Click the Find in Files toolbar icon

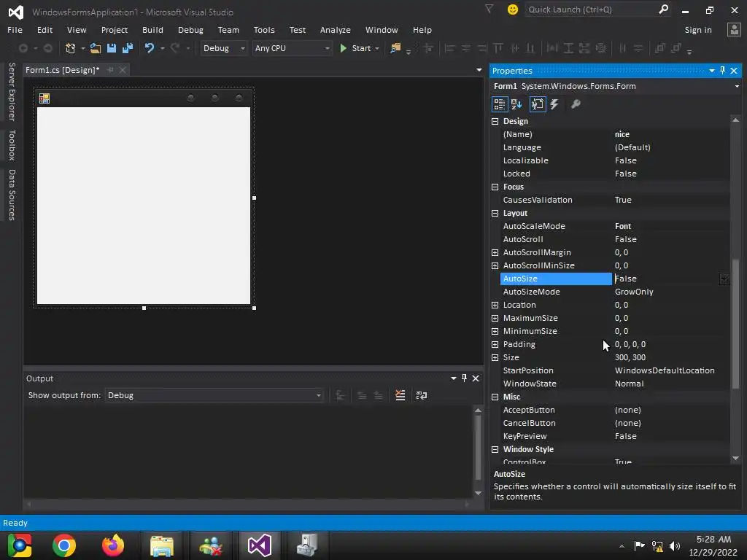395,48
